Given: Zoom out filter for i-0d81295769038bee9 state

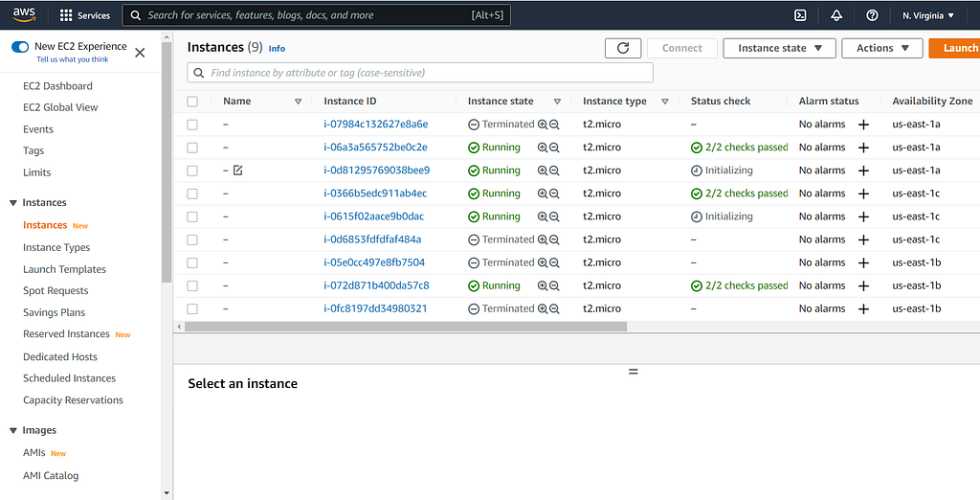Looking at the screenshot, I should point(554,170).
